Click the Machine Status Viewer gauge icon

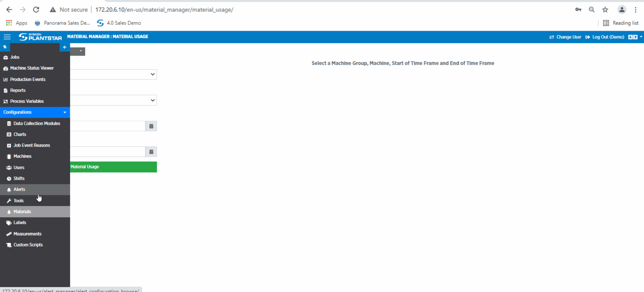(5, 68)
